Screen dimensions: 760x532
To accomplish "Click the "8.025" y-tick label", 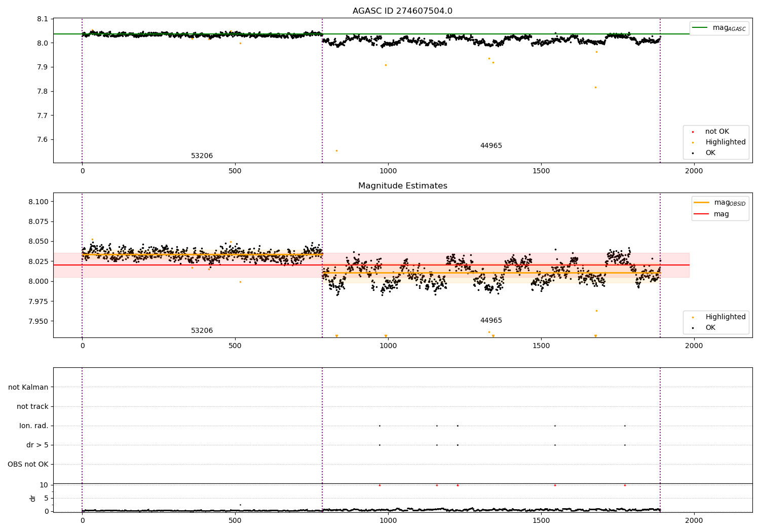I will pos(39,261).
